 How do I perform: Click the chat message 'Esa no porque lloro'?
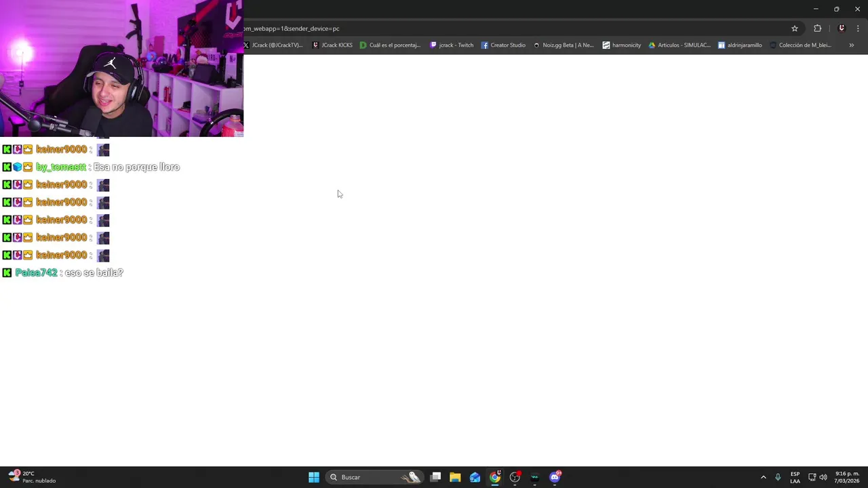tap(136, 167)
